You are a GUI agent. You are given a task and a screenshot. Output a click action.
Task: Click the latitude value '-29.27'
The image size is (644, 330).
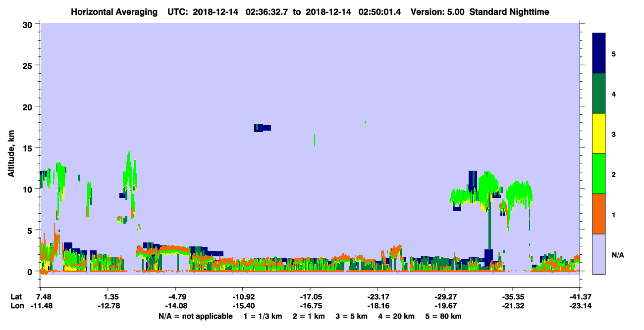click(445, 297)
